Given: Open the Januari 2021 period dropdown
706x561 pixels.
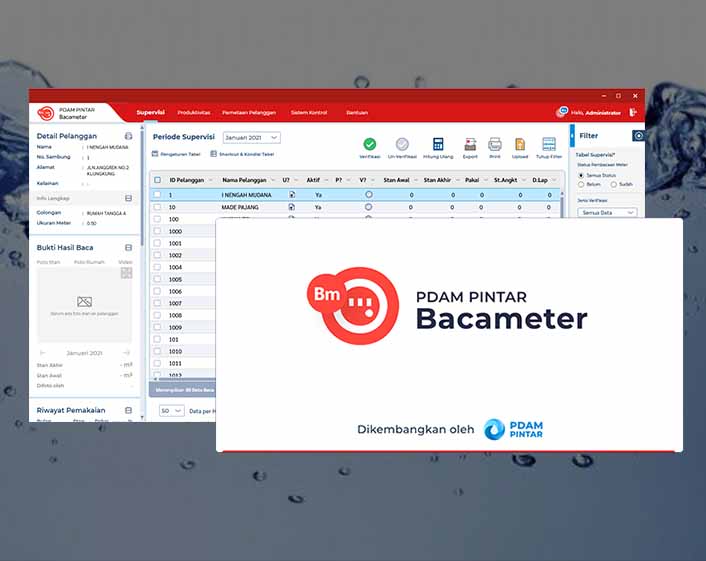Looking at the screenshot, I should click(251, 137).
